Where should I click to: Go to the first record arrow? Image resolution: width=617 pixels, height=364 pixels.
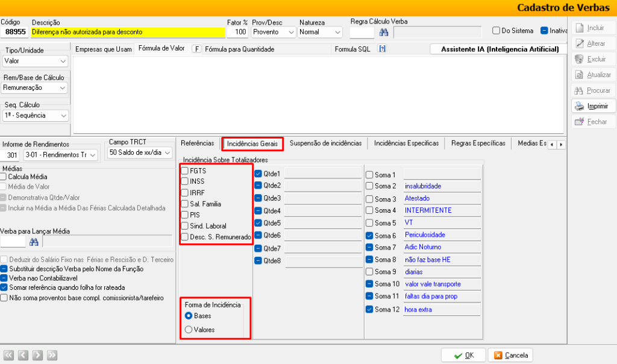(x=8, y=356)
